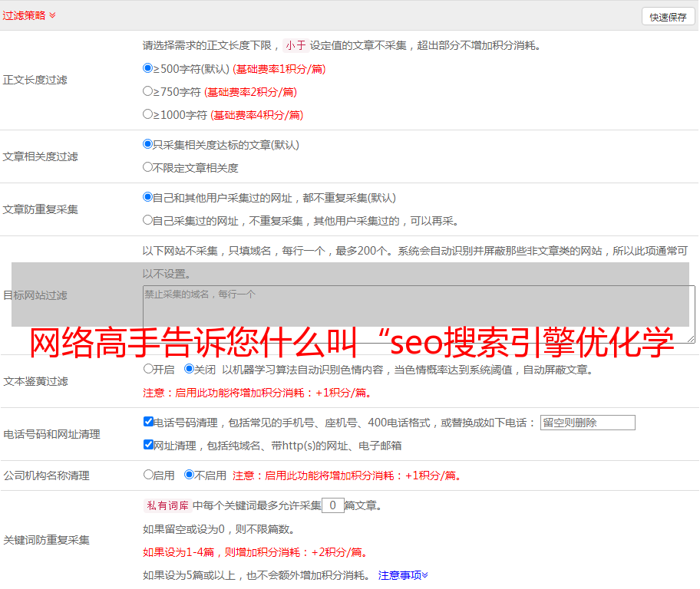This screenshot has width=700, height=589.
Task: Choose ≥1000字符 length filter option
Action: pyautogui.click(x=148, y=114)
